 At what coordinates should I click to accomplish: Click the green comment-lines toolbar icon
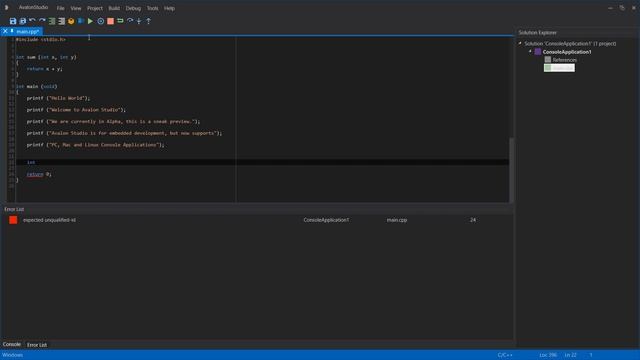point(52,21)
